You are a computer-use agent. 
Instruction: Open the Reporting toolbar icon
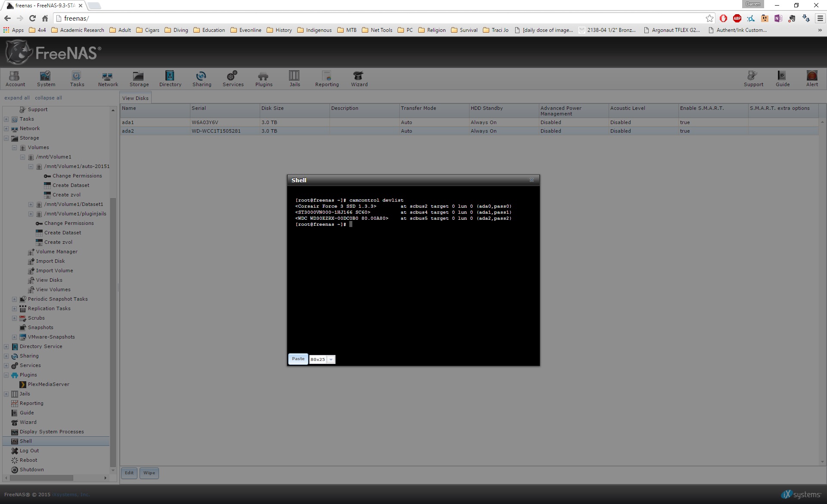pos(327,79)
